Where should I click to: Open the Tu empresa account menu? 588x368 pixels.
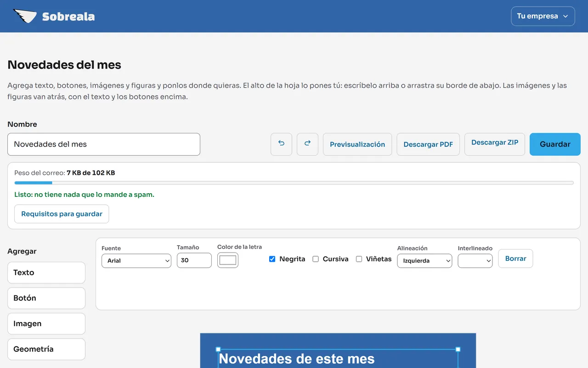[x=543, y=16]
